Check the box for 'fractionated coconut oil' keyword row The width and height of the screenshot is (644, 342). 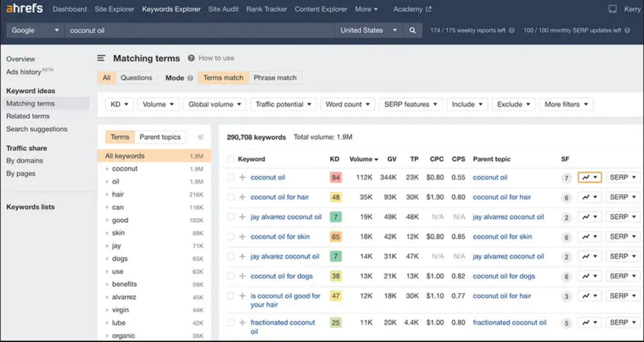tap(231, 323)
